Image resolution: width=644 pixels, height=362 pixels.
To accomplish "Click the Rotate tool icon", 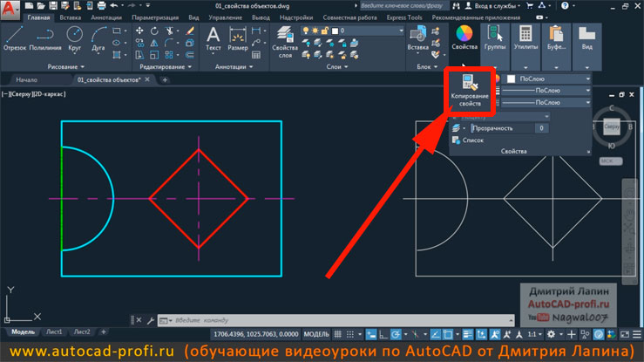I will tap(154, 31).
